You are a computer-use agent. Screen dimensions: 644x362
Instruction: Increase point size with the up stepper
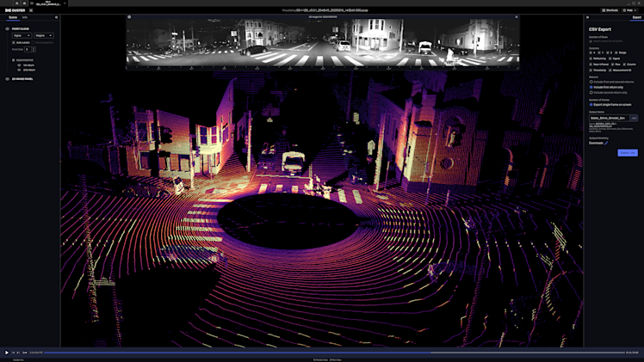[x=34, y=48]
